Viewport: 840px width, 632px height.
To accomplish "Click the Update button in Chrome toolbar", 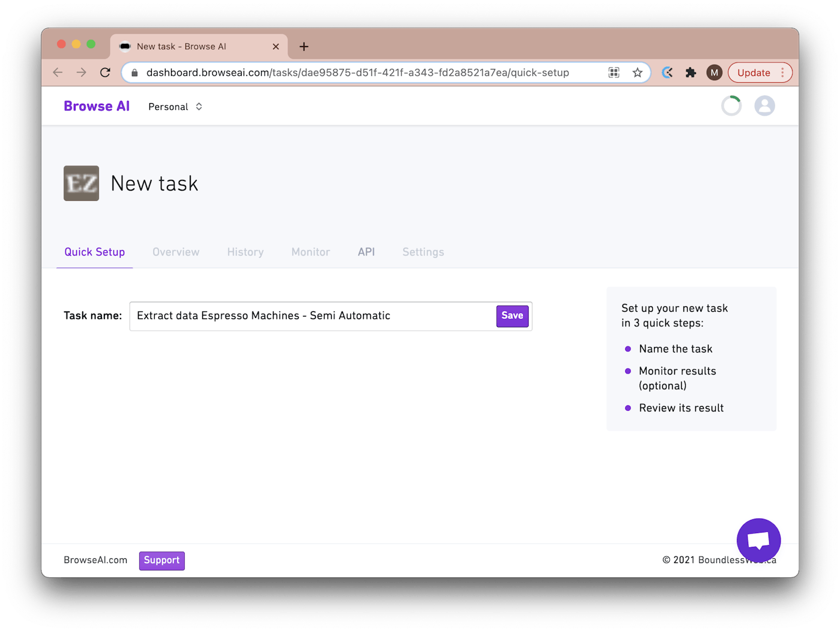I will pos(754,73).
